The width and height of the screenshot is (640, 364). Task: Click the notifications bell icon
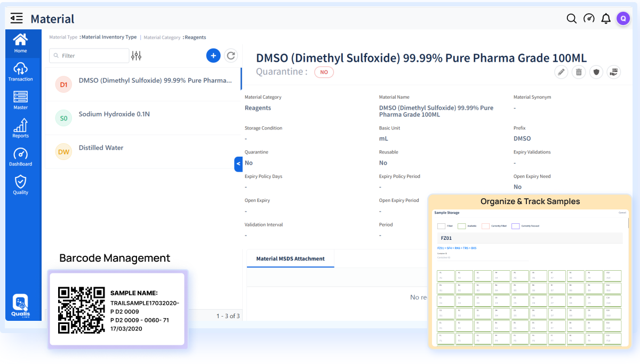point(606,18)
